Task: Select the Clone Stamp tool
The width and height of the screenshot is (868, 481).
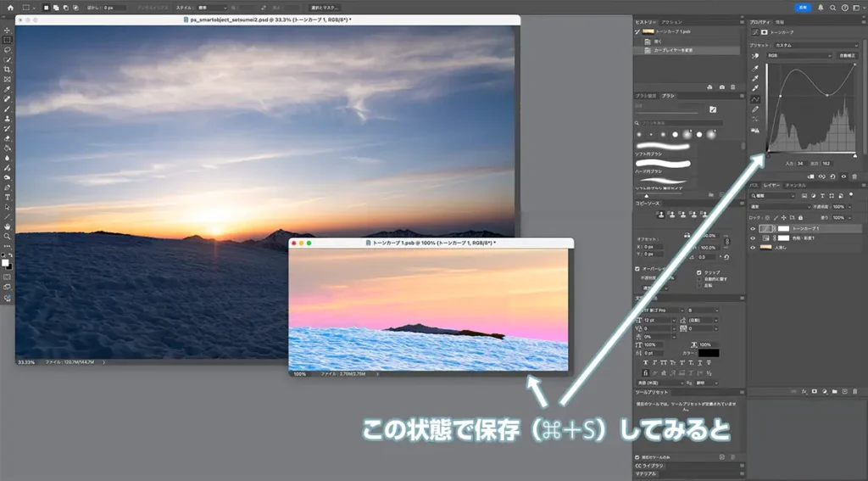Action: tap(7, 119)
